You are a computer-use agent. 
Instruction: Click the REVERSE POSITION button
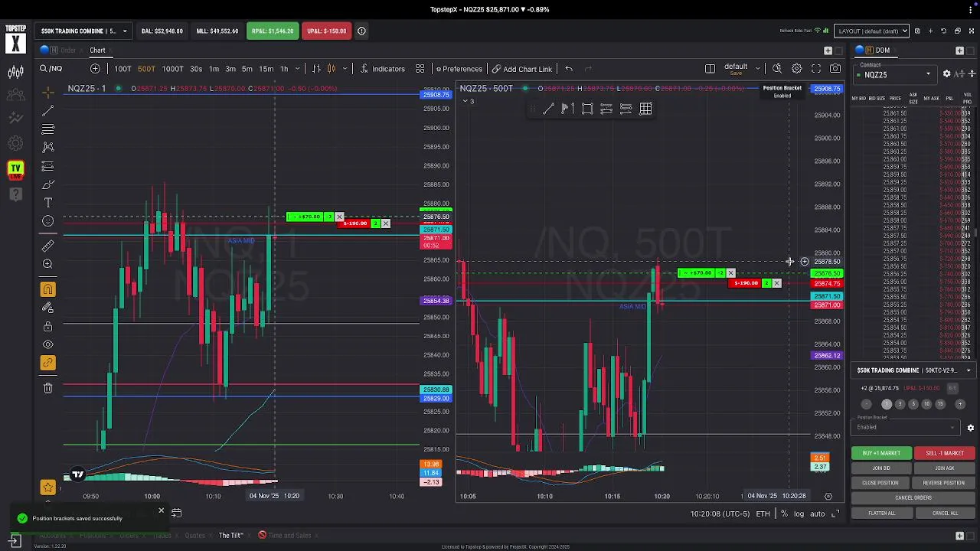point(944,483)
